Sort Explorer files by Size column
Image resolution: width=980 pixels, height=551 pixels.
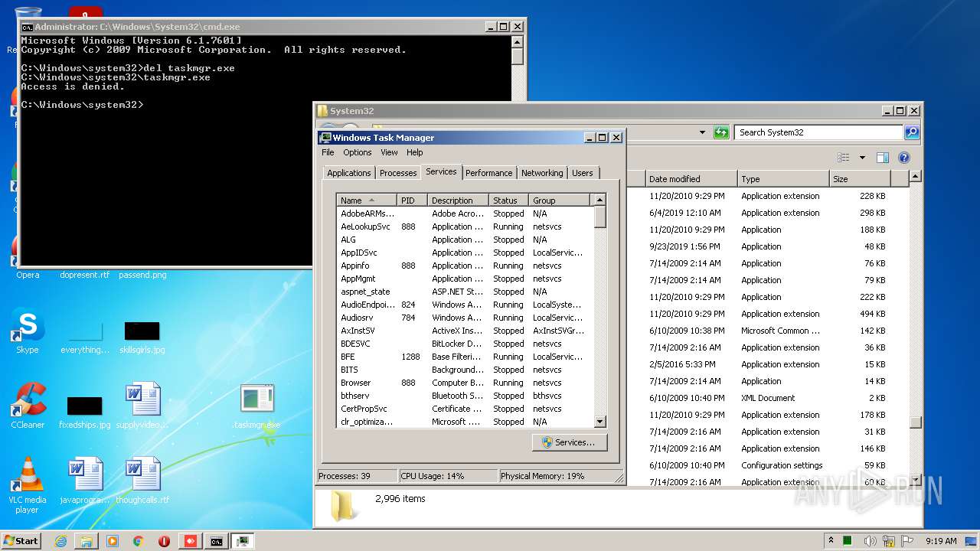point(860,179)
